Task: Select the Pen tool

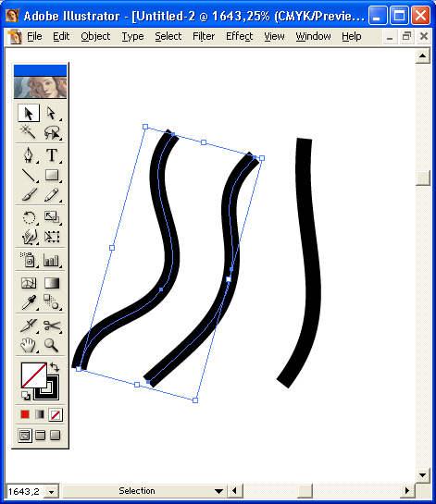Action: (x=29, y=155)
